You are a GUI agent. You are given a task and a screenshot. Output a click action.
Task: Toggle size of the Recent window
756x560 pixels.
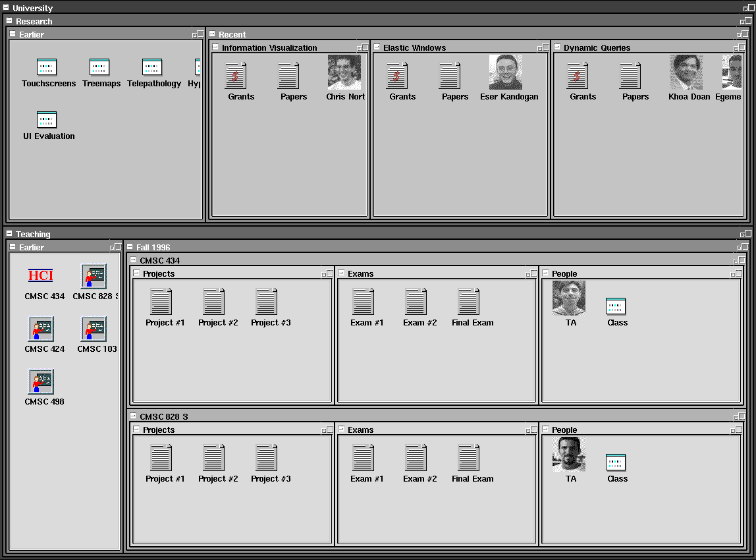pos(743,34)
